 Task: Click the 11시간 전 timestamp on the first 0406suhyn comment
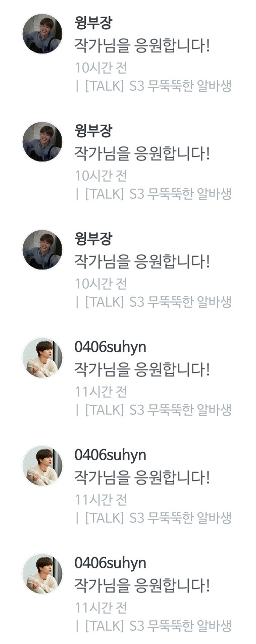click(101, 392)
